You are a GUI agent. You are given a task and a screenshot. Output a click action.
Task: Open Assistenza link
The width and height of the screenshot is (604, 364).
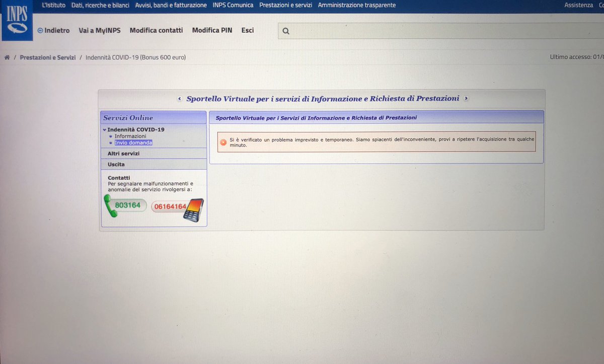[x=578, y=5]
